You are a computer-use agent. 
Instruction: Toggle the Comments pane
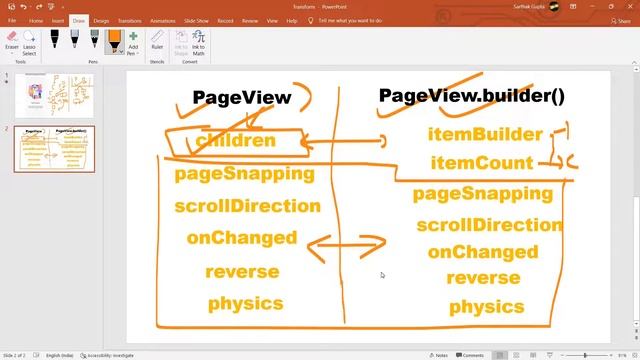point(470,356)
